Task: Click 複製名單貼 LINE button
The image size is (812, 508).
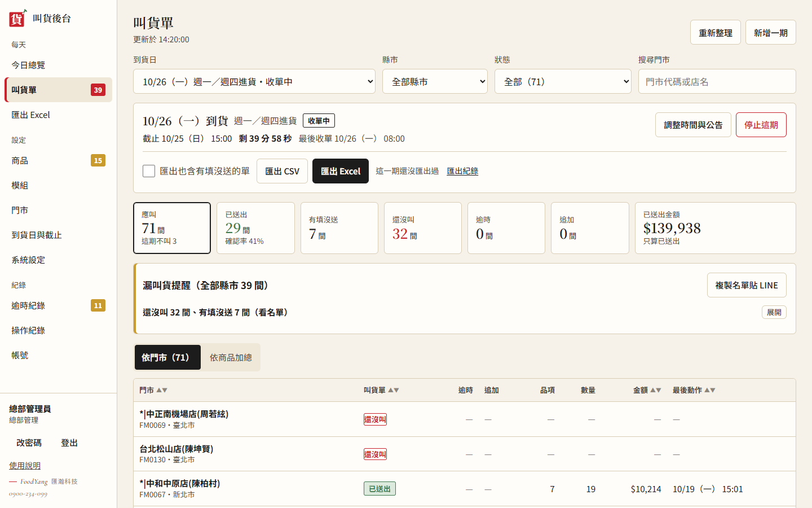Action: (x=747, y=285)
